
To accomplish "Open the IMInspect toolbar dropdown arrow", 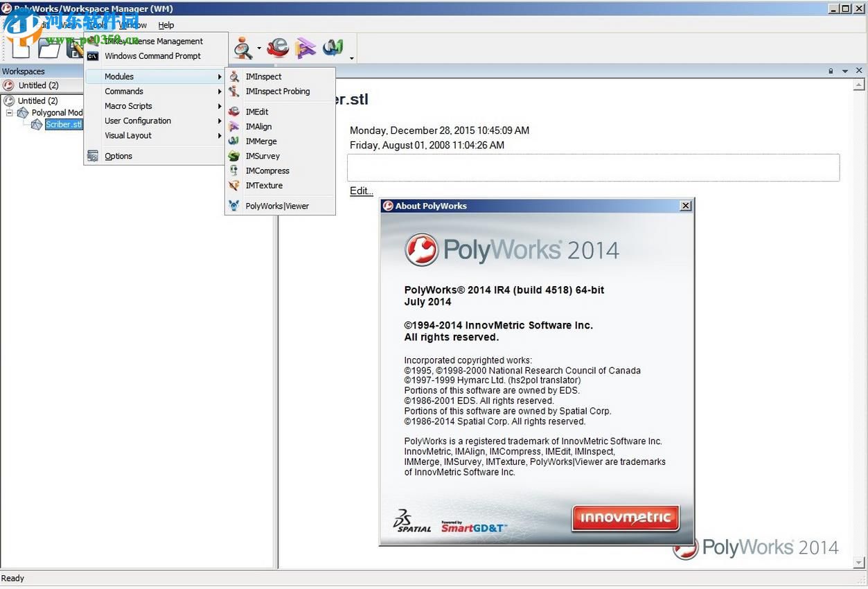I will [x=258, y=49].
